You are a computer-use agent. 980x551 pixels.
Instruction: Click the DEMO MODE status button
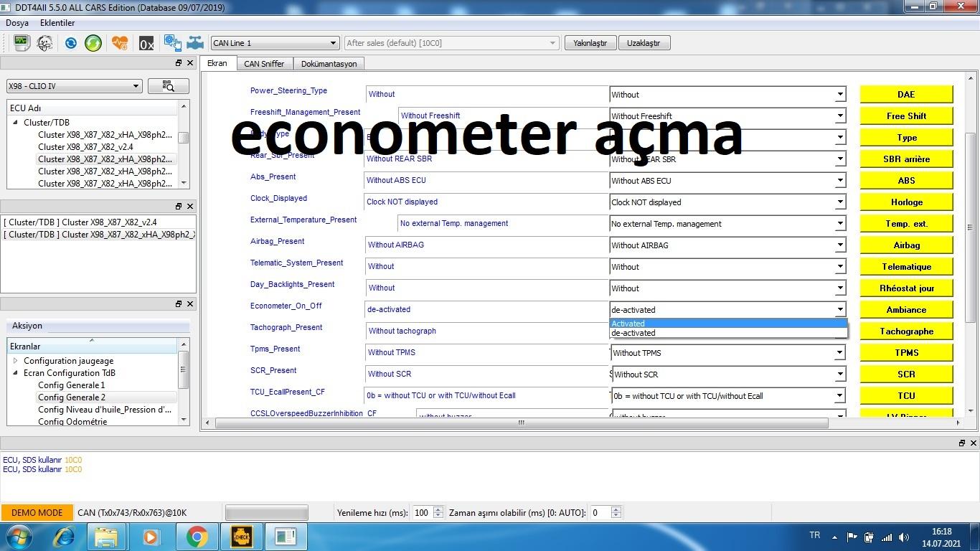pyautogui.click(x=37, y=513)
